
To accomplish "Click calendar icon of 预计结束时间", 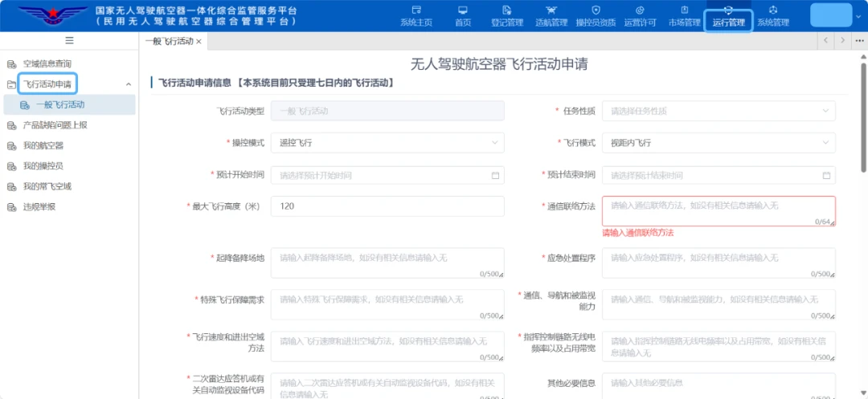I will 826,175.
